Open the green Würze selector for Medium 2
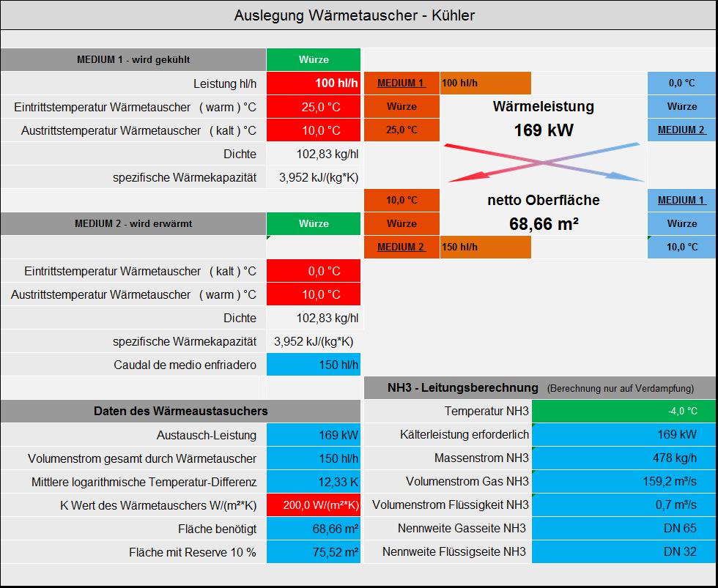This screenshot has height=588, width=718. 314,223
